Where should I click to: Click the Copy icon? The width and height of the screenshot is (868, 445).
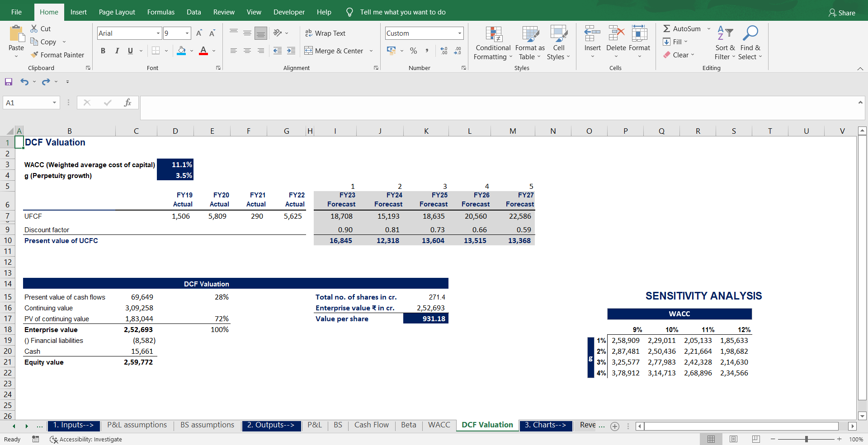pos(34,42)
